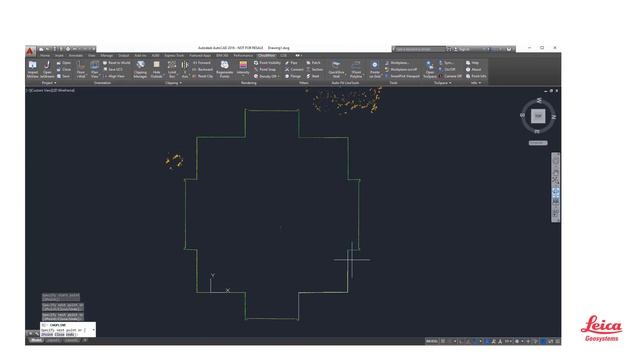This screenshot has width=640, height=360.
Task: Click Open in the Project panel
Action: [x=64, y=63]
